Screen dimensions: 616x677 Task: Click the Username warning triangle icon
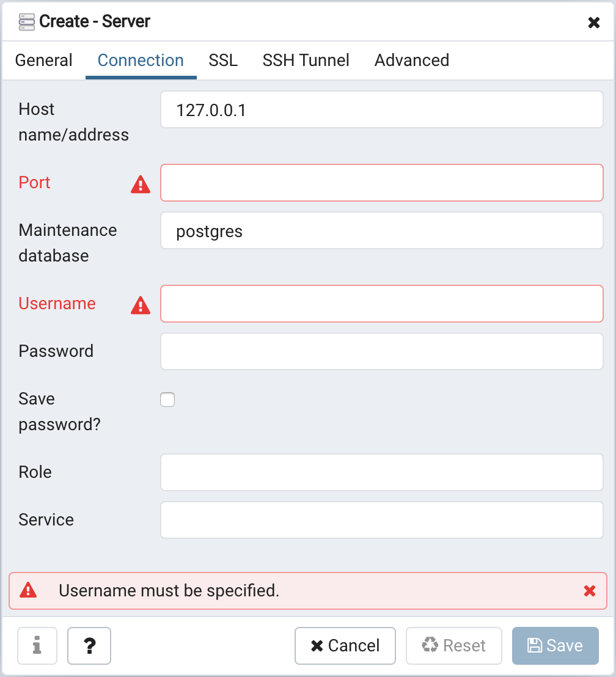click(141, 305)
